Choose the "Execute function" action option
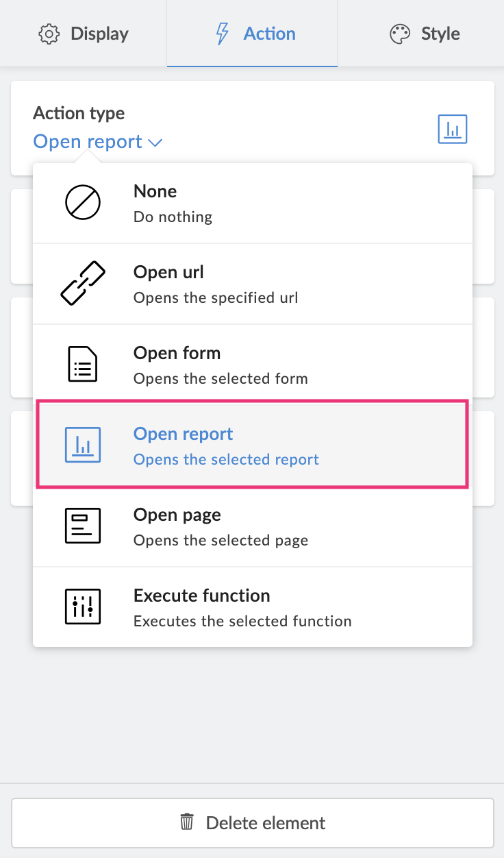The height and width of the screenshot is (858, 504). tap(252, 607)
